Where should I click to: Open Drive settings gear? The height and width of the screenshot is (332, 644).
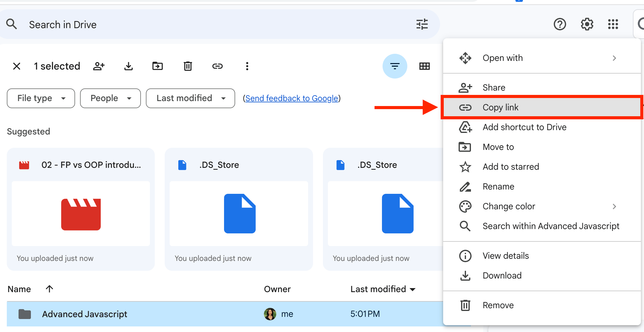(587, 24)
